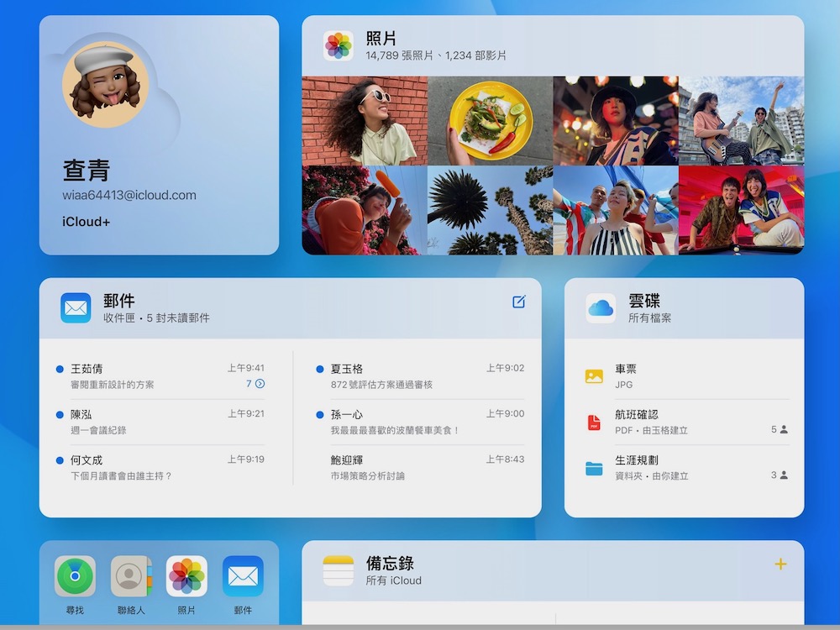The image size is (840, 630).
Task: Click the Notes icon in 備忘錄 header
Action: click(338, 570)
